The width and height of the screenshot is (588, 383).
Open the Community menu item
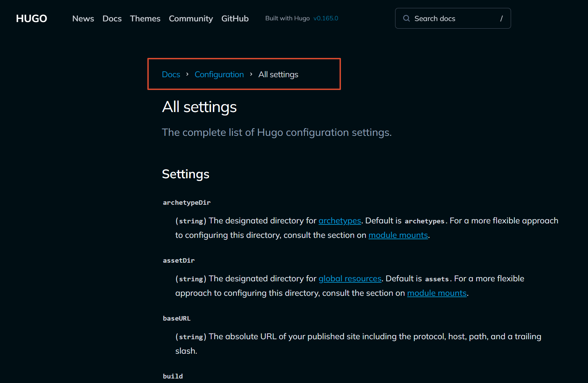point(191,19)
